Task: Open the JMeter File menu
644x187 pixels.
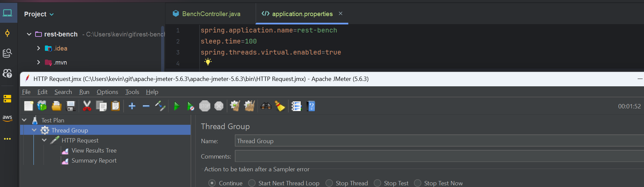Action: tap(26, 92)
